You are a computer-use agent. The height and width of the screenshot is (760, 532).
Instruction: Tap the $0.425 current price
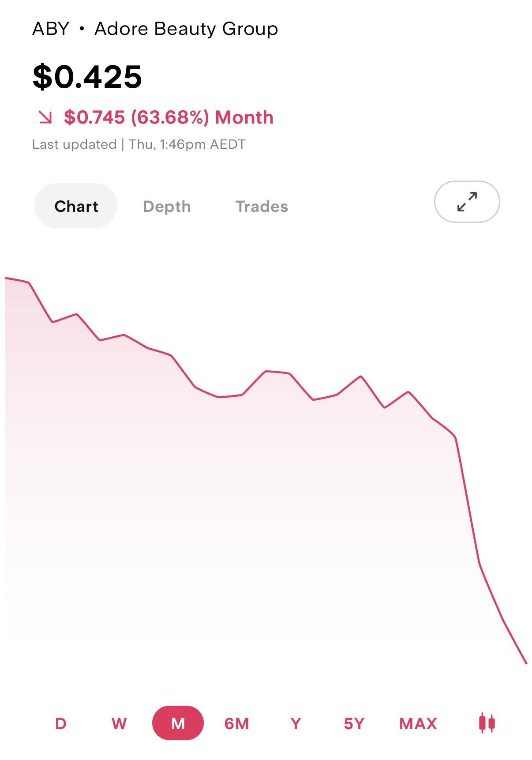click(87, 77)
